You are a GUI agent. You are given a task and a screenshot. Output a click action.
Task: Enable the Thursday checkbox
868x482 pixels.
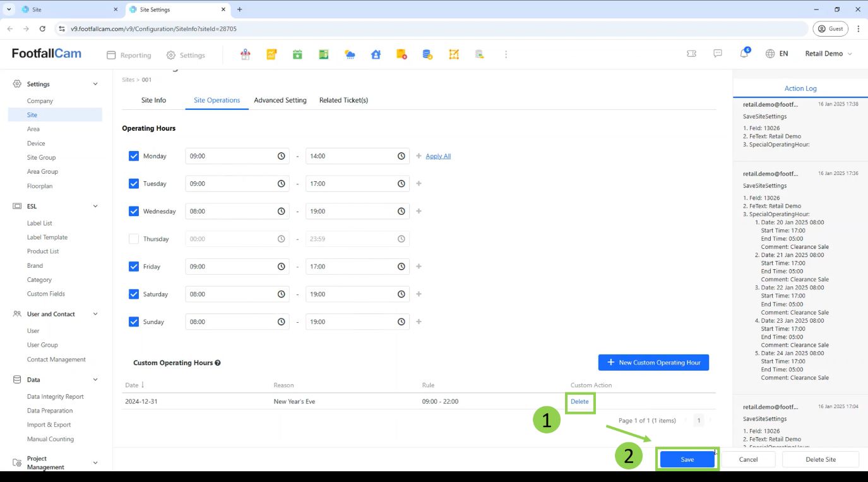[134, 239]
